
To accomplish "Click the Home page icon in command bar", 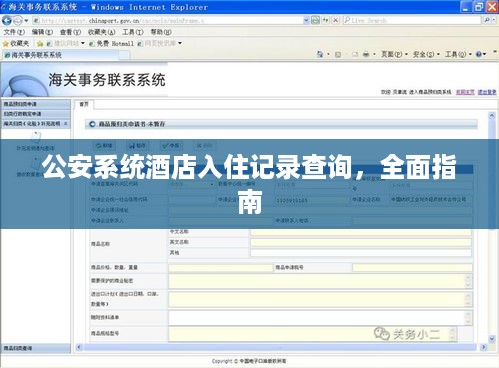I will pyautogui.click(x=320, y=54).
